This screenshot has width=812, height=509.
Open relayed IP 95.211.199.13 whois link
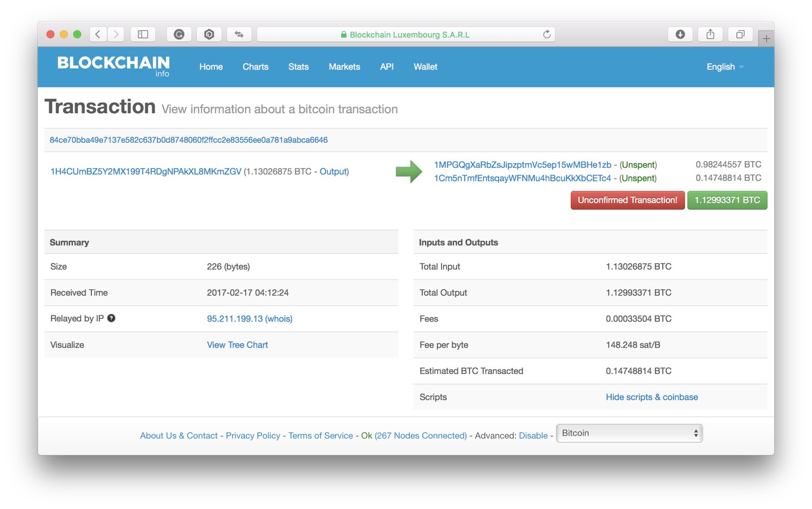250,319
